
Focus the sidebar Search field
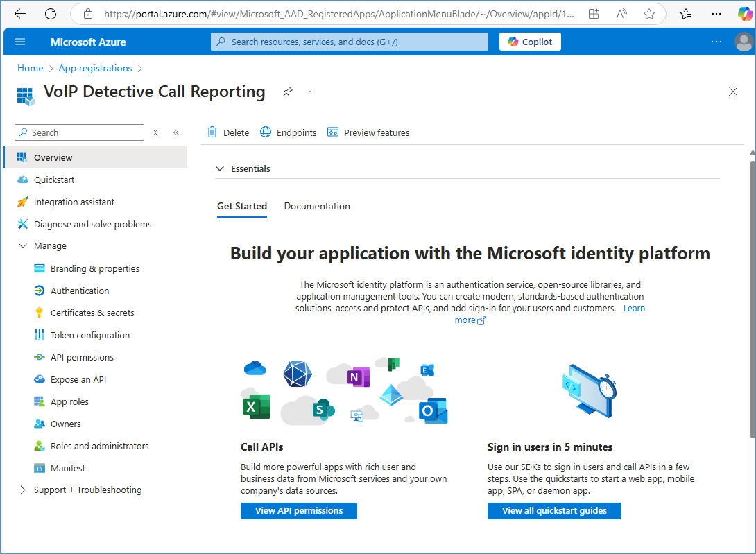[80, 132]
